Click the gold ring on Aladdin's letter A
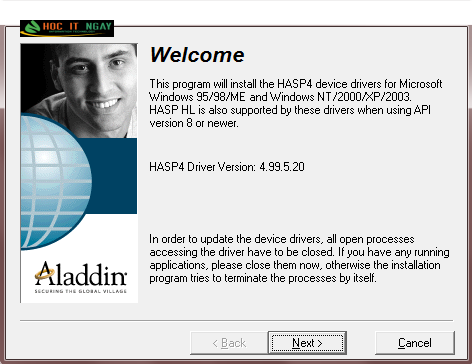 pyautogui.click(x=45, y=273)
